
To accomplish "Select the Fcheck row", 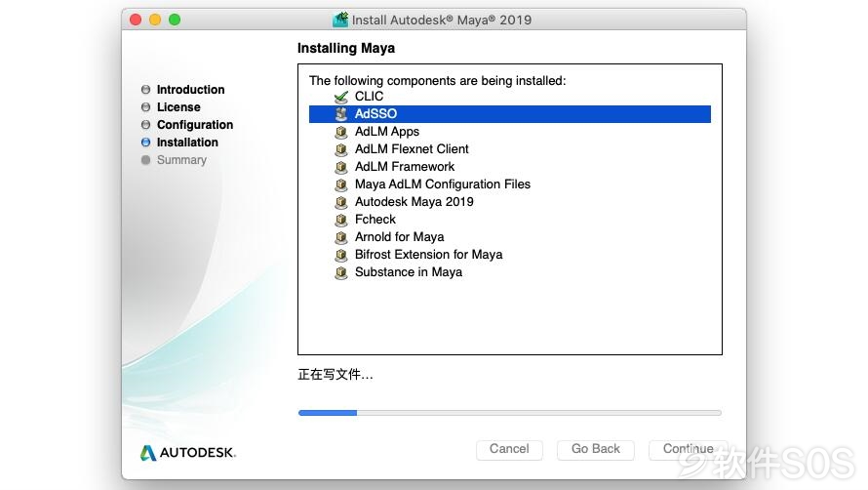I will click(x=510, y=220).
